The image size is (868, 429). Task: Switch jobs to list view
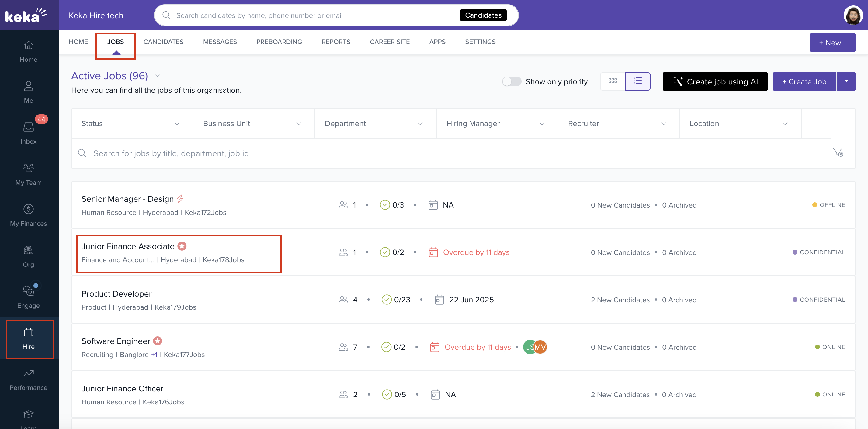(x=637, y=81)
